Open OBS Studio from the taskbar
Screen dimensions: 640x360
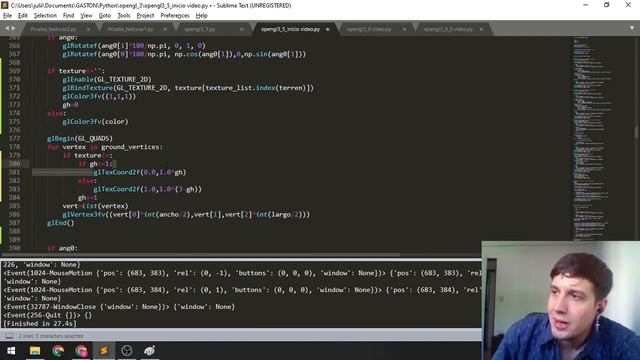[127, 351]
